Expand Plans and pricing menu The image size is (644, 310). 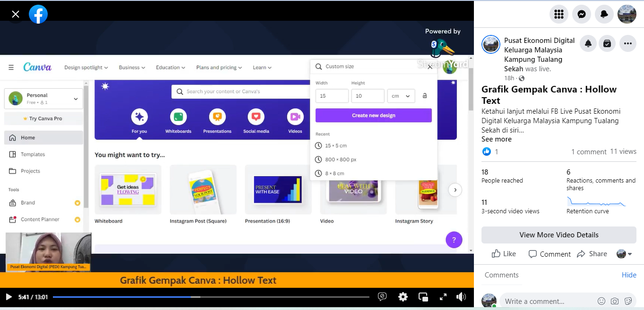[219, 67]
